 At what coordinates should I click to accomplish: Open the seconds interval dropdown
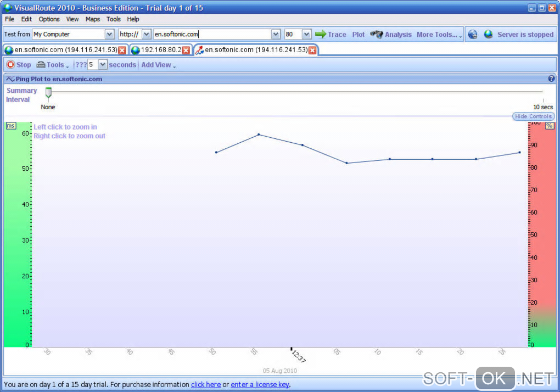coord(103,65)
